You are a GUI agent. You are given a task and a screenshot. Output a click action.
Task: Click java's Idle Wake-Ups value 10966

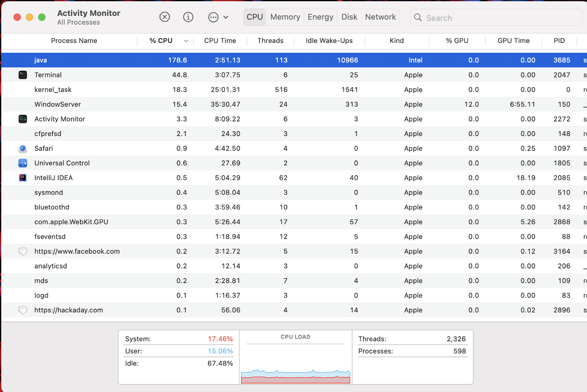348,60
